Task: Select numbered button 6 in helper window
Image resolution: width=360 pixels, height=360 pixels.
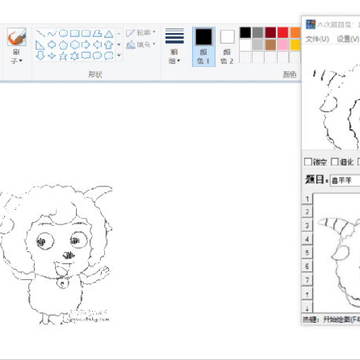Action: pos(307,266)
